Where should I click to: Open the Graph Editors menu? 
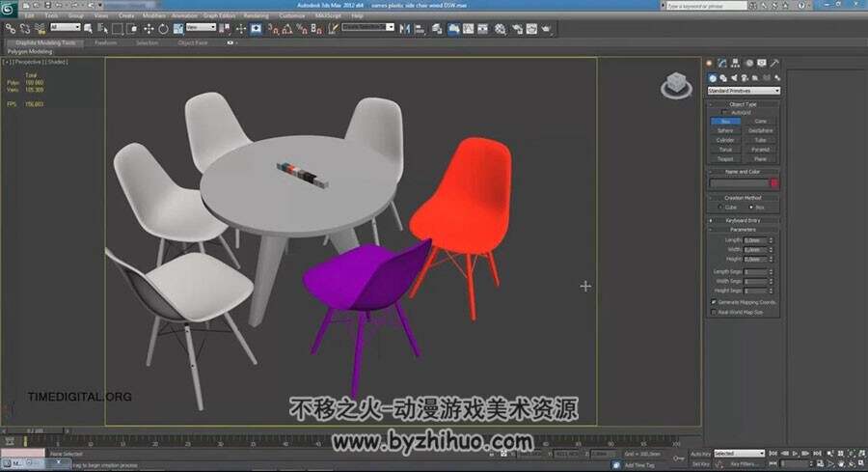pos(219,16)
